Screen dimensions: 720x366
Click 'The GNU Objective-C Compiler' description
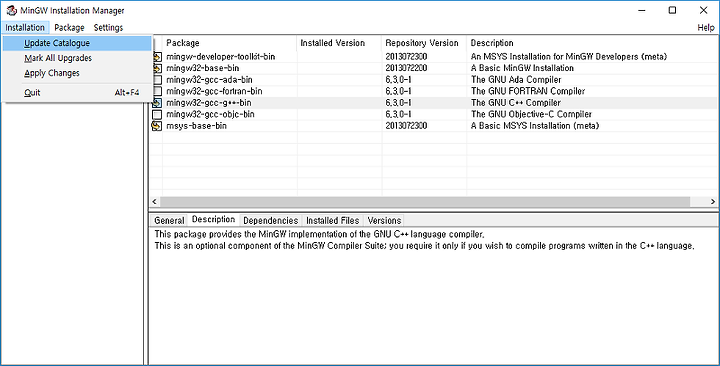point(531,114)
